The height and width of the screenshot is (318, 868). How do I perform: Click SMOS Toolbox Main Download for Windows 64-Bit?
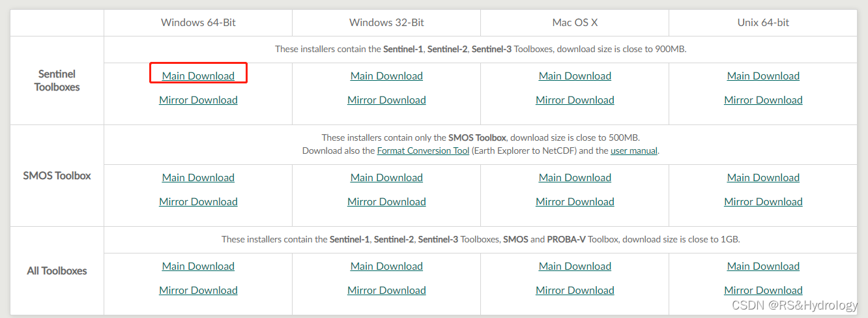[198, 177]
